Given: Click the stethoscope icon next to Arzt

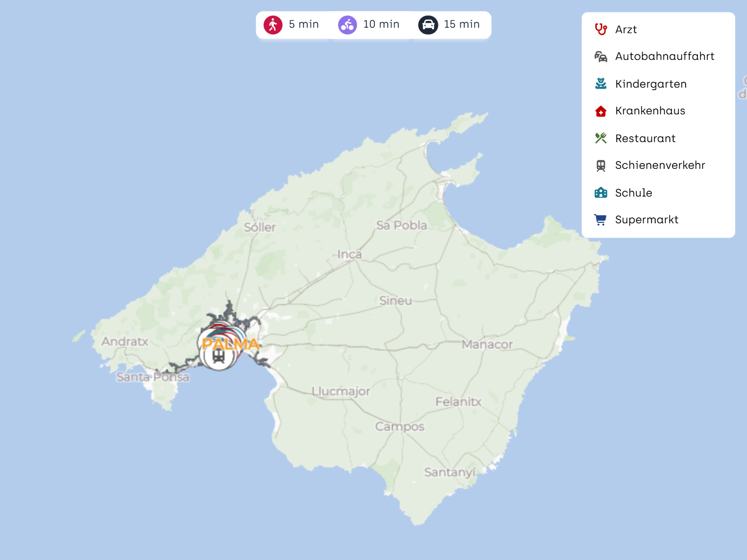Looking at the screenshot, I should [601, 30].
